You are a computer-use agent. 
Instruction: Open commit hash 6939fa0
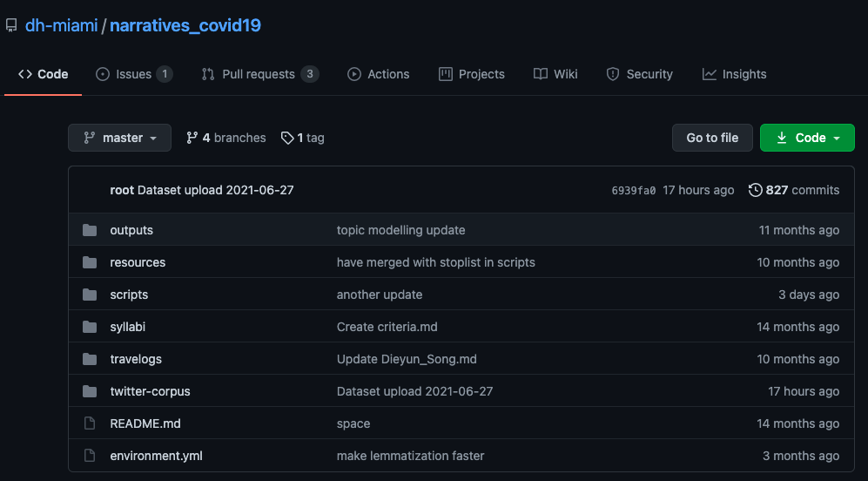pyautogui.click(x=633, y=191)
